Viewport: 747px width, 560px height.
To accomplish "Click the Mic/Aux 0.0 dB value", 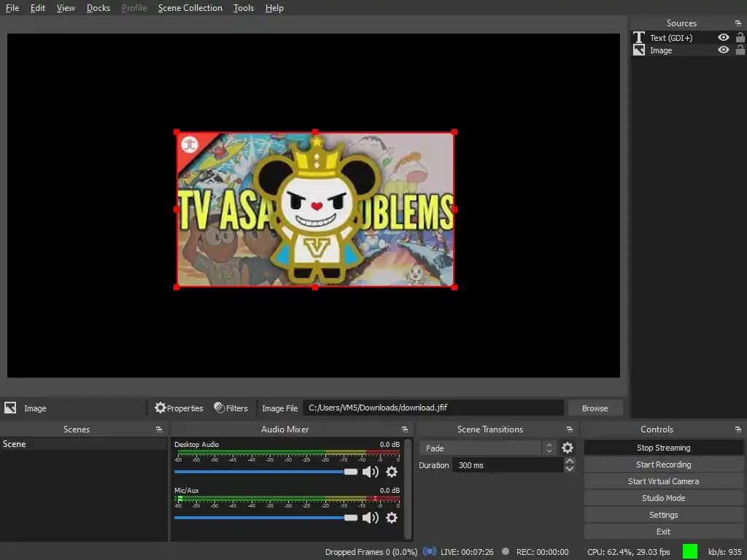I will [390, 490].
